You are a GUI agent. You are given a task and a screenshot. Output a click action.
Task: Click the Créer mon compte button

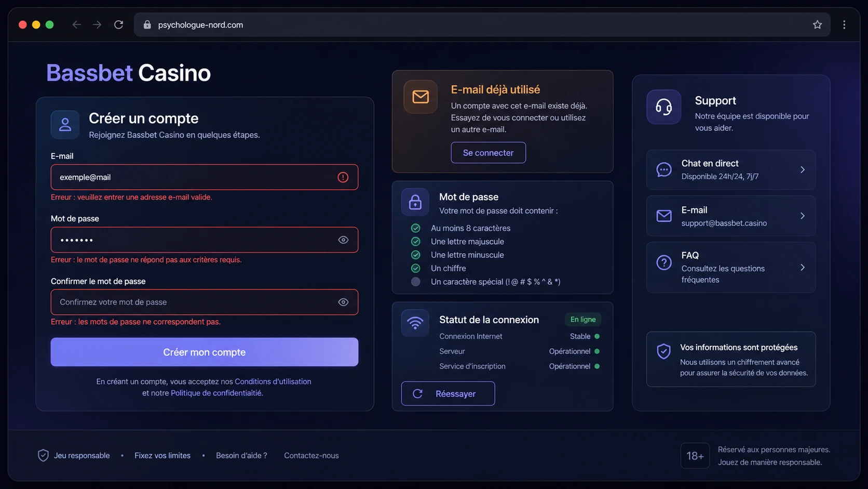pos(205,352)
